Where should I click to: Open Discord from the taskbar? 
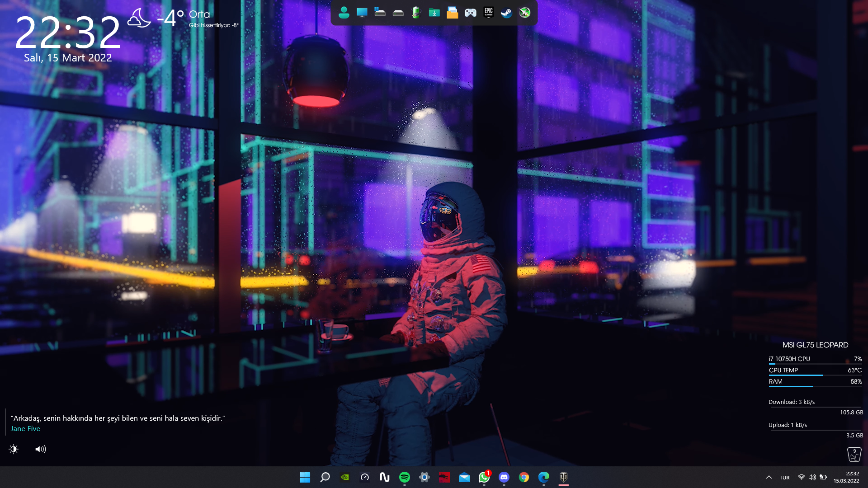504,477
